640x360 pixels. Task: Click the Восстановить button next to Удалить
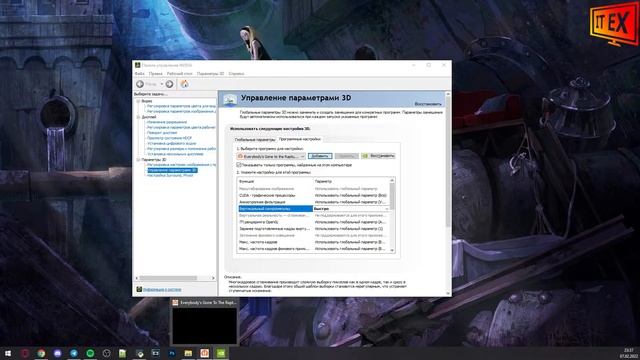click(x=378, y=156)
